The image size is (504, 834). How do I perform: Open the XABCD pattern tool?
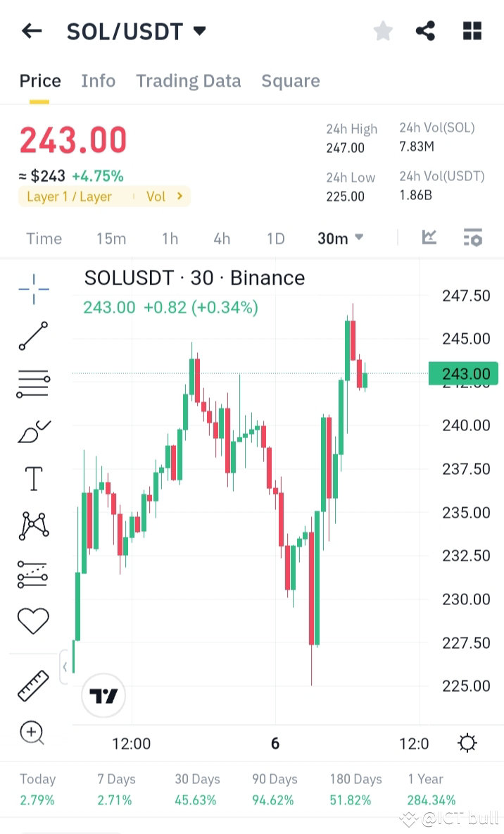(32, 524)
